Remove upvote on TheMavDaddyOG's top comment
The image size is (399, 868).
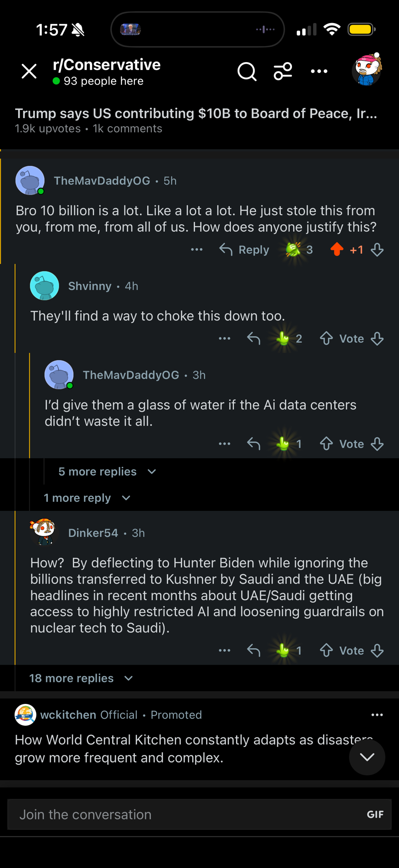pos(337,250)
